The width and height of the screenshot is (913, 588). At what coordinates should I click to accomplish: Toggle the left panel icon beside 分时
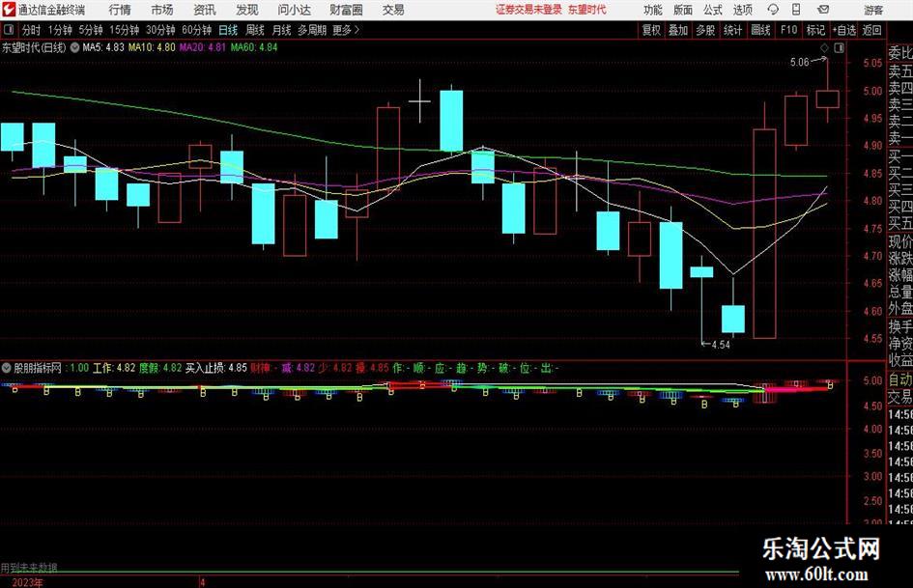[x=8, y=30]
